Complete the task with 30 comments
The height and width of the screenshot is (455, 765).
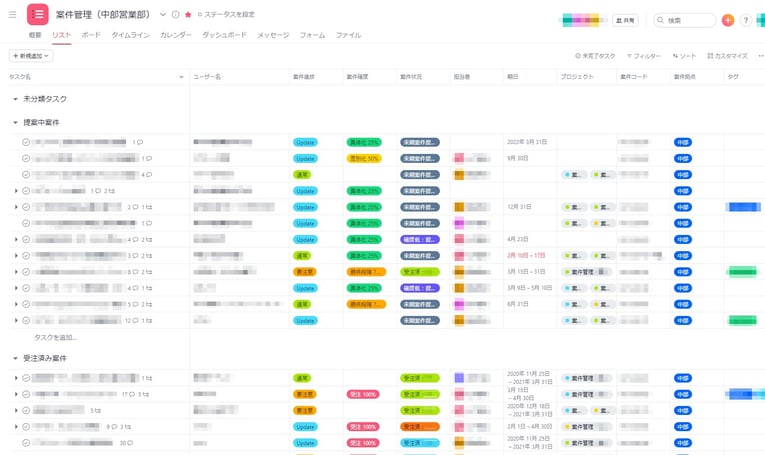pos(26,443)
